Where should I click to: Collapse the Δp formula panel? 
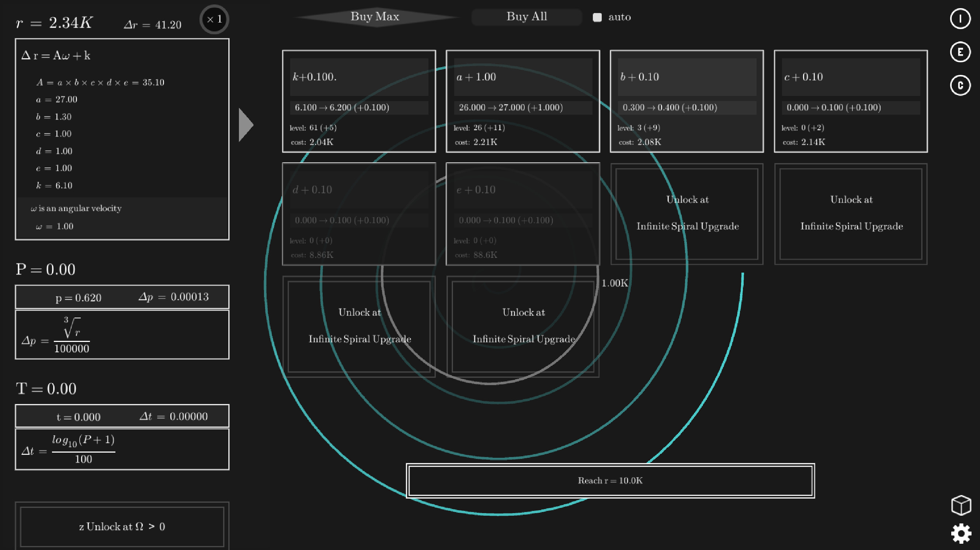(x=122, y=334)
